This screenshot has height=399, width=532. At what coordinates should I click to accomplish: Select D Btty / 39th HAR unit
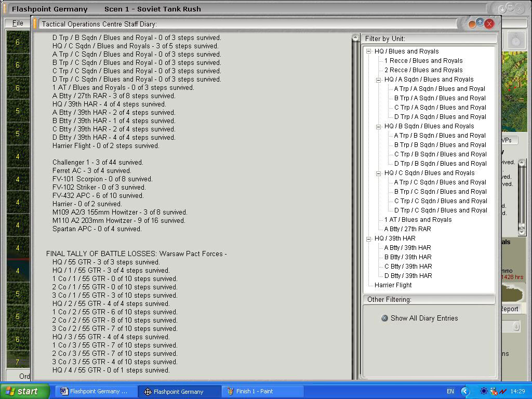408,276
